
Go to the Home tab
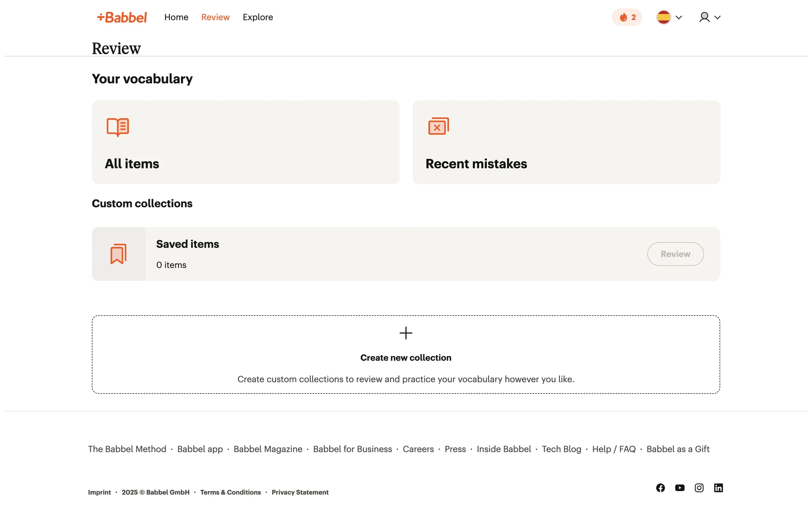[x=176, y=17]
